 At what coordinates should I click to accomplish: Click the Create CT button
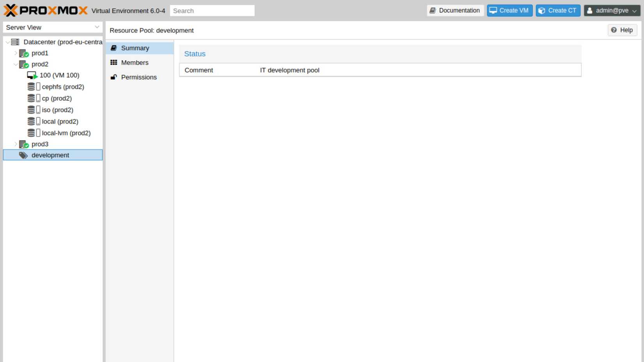pos(558,11)
